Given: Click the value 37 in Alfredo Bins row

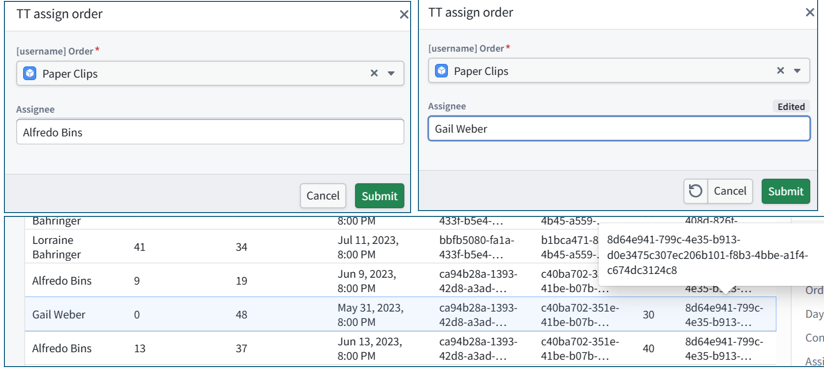Looking at the screenshot, I should pyautogui.click(x=241, y=349).
